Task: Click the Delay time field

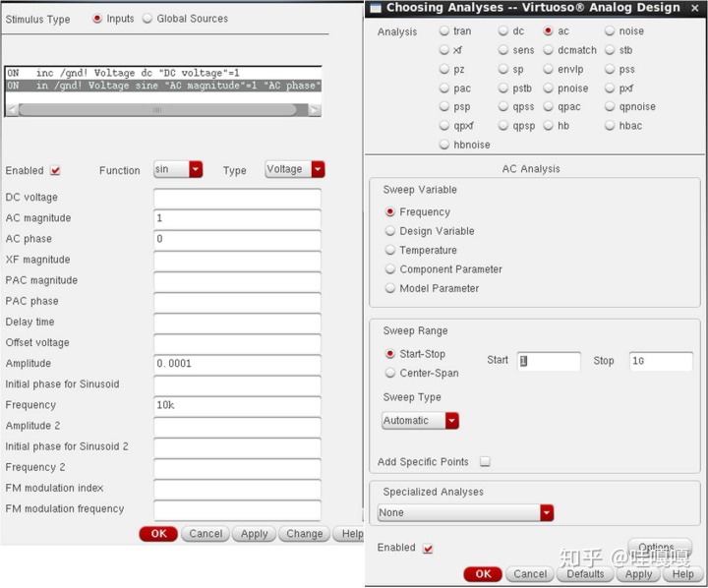Action: click(237, 323)
